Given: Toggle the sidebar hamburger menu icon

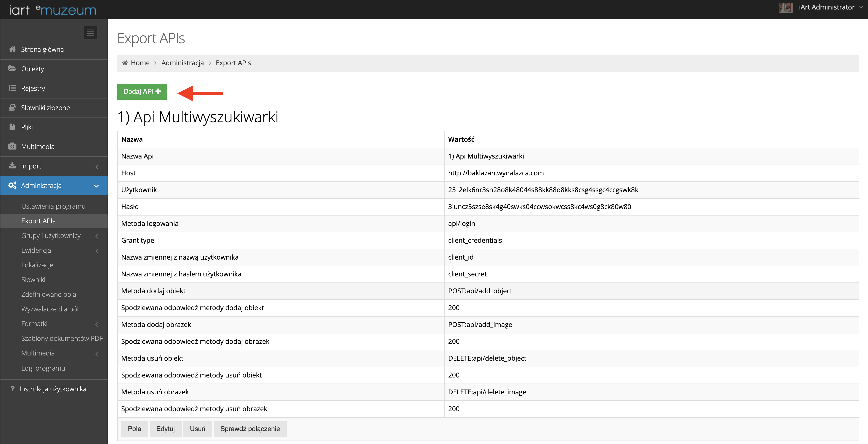Looking at the screenshot, I should (x=90, y=33).
